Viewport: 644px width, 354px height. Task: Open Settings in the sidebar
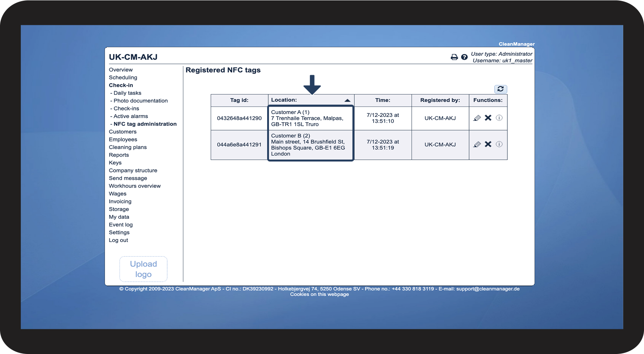click(x=119, y=232)
